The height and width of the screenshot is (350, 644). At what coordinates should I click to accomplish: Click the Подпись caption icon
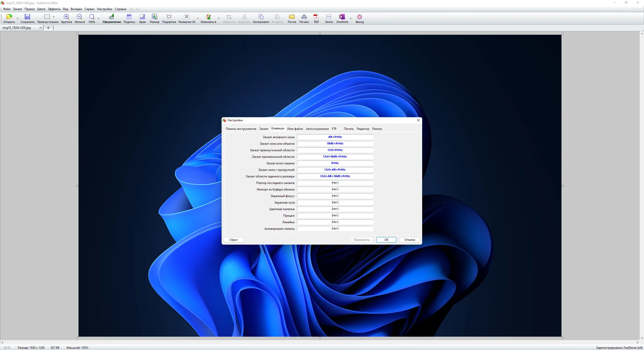[x=129, y=17]
